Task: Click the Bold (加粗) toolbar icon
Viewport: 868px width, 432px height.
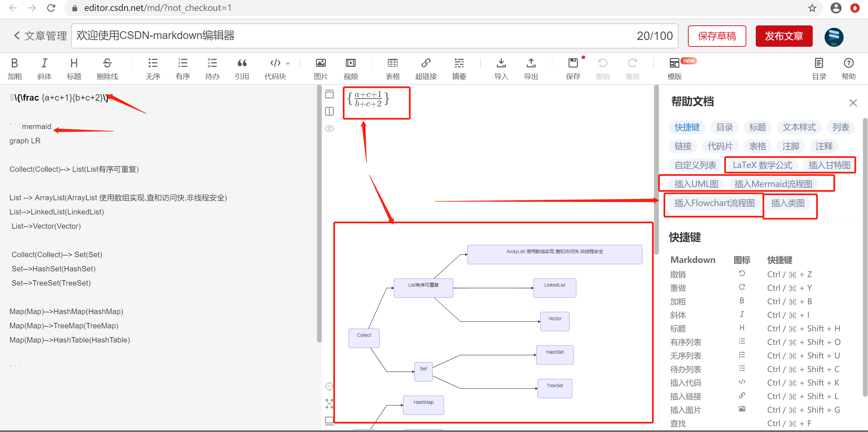Action: point(14,63)
